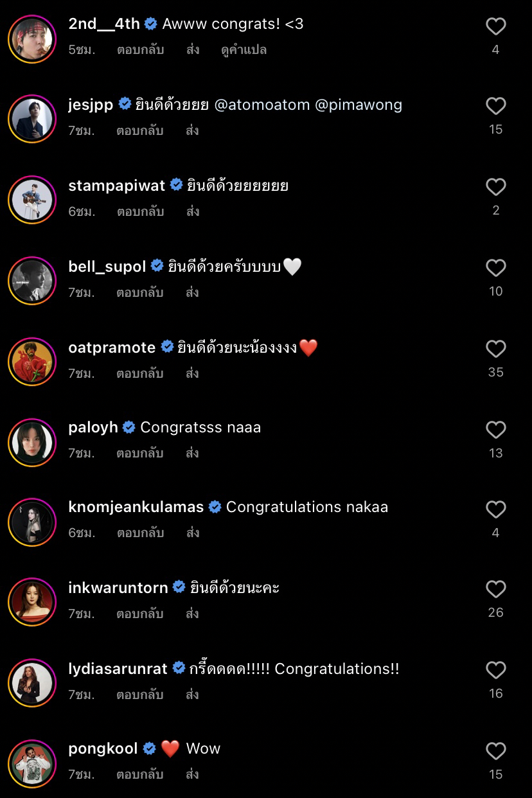The width and height of the screenshot is (532, 798).
Task: Open the @pimawong mention
Action: tap(359, 105)
